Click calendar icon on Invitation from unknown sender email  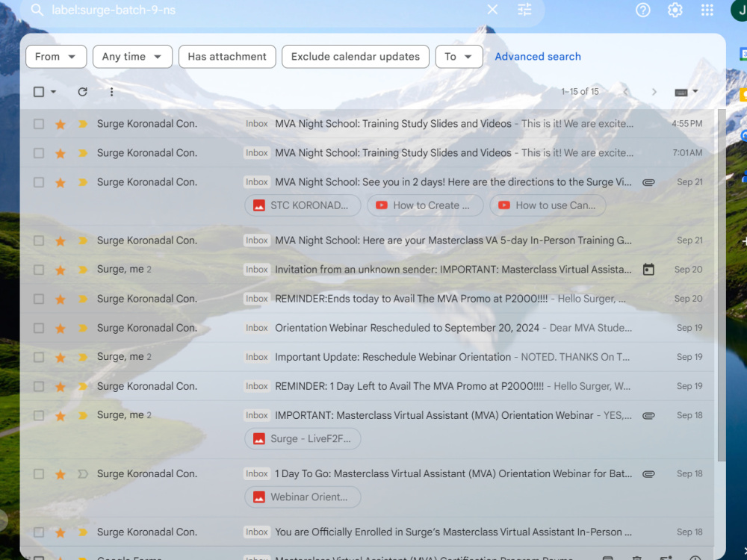[648, 270]
